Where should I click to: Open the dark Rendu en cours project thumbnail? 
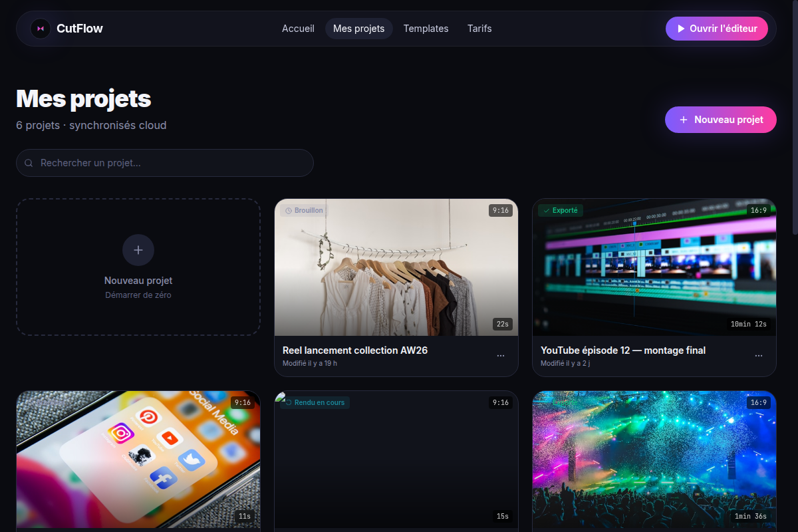(396, 460)
